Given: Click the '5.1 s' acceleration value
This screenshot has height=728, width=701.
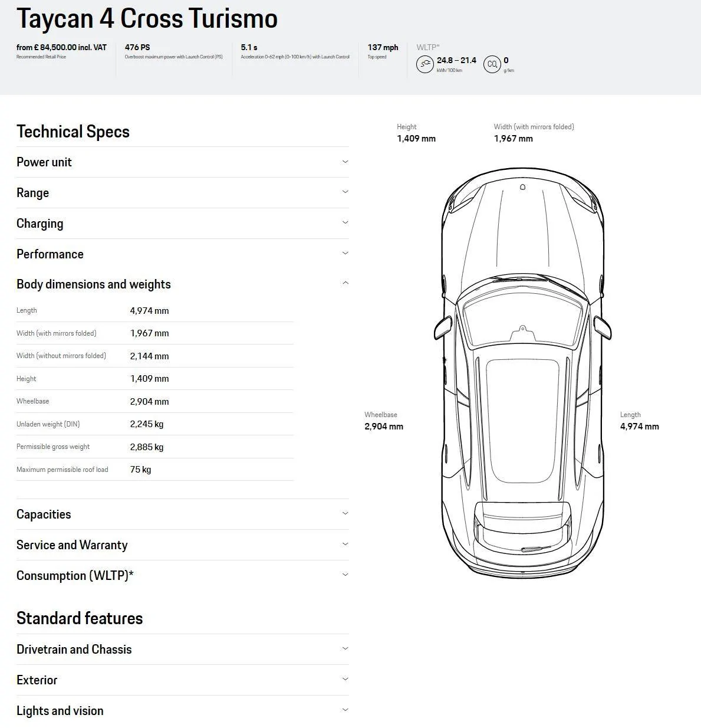Looking at the screenshot, I should point(249,47).
